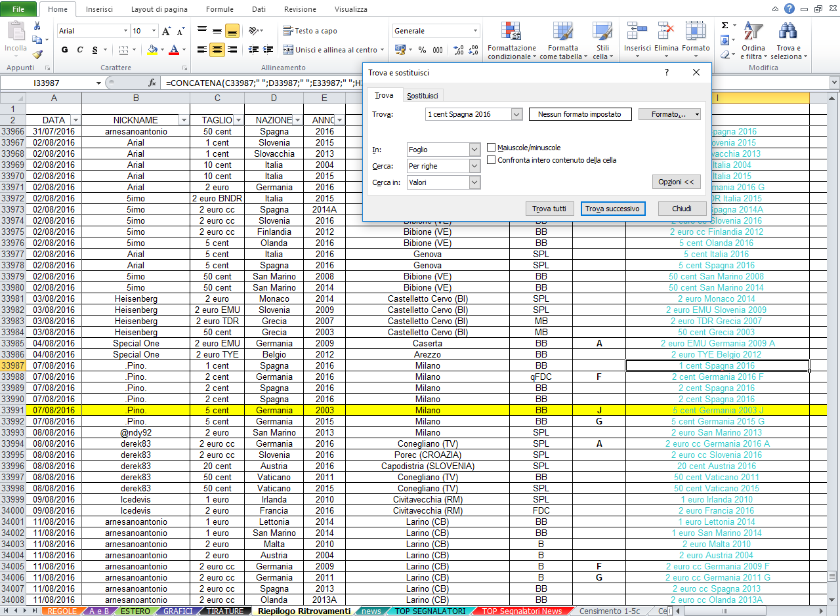Click the bottom vertical alignment icon
This screenshot has height=616, width=840.
pos(232,31)
